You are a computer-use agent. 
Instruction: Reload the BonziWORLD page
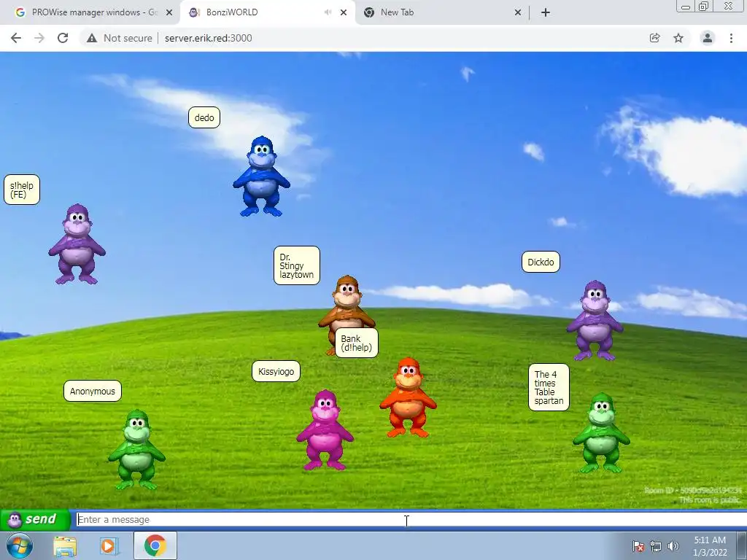pyautogui.click(x=63, y=38)
